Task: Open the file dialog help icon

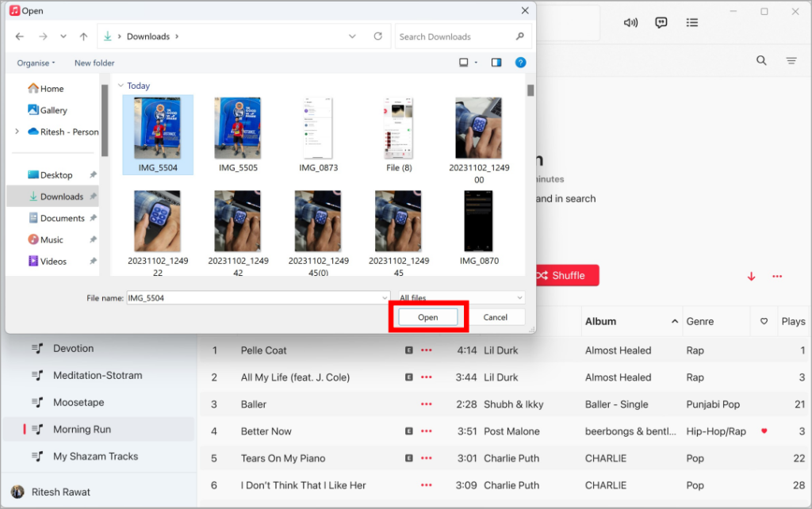Action: [520, 63]
